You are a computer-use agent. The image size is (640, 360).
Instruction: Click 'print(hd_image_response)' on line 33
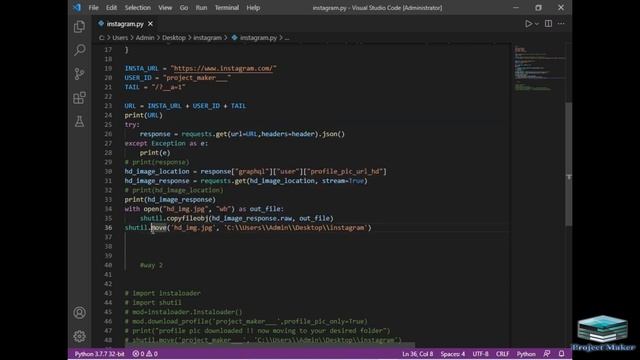(170, 200)
